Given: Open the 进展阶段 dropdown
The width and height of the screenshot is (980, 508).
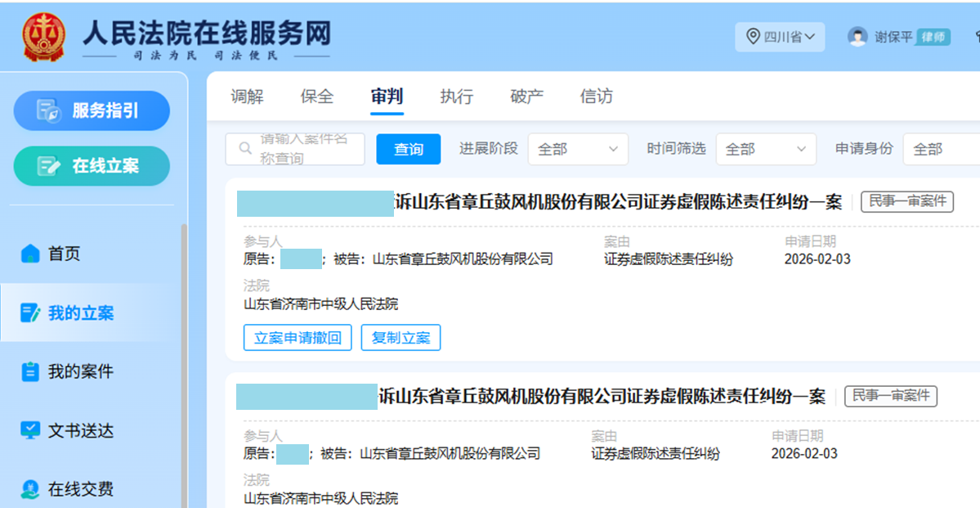Looking at the screenshot, I should (578, 149).
